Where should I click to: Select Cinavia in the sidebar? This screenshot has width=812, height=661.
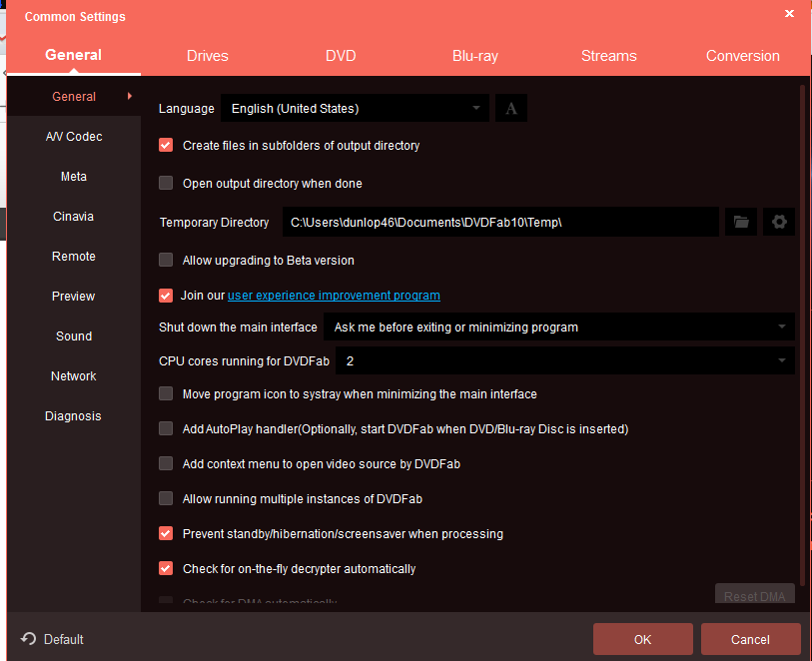pos(74,217)
